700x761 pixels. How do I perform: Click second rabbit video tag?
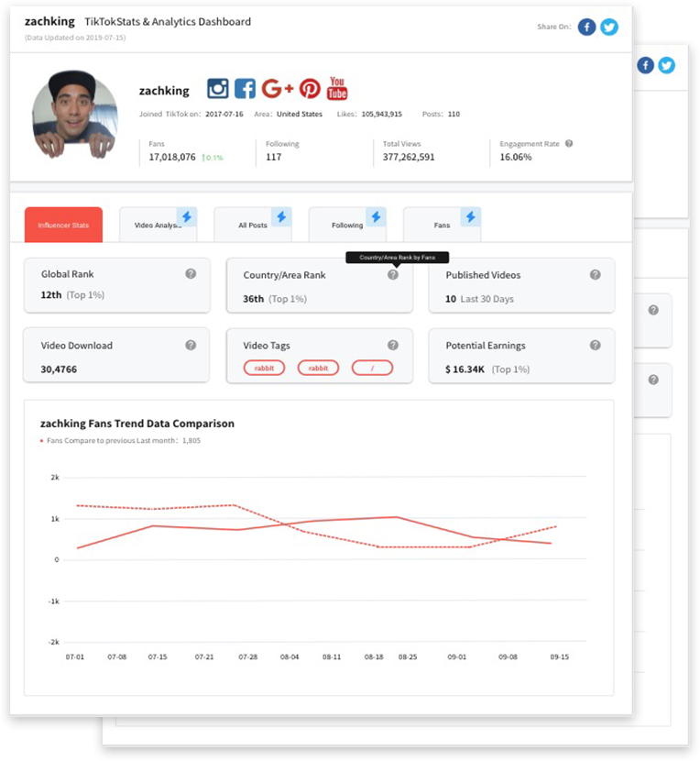(x=318, y=368)
